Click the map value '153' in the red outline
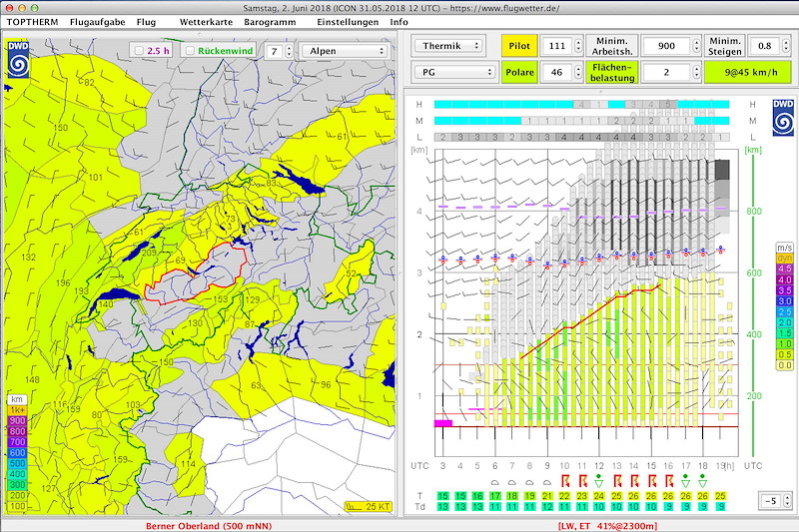 (x=220, y=298)
